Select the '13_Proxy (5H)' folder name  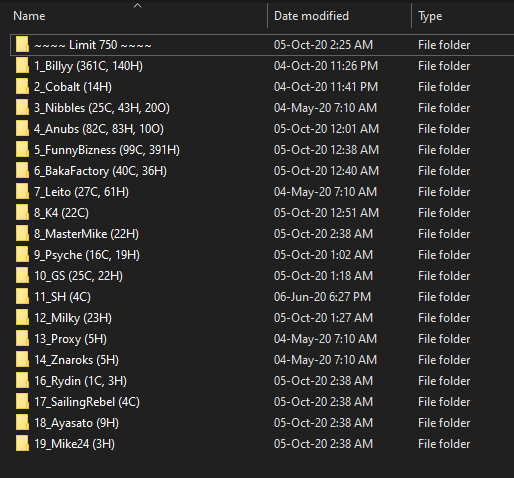[x=70, y=339]
